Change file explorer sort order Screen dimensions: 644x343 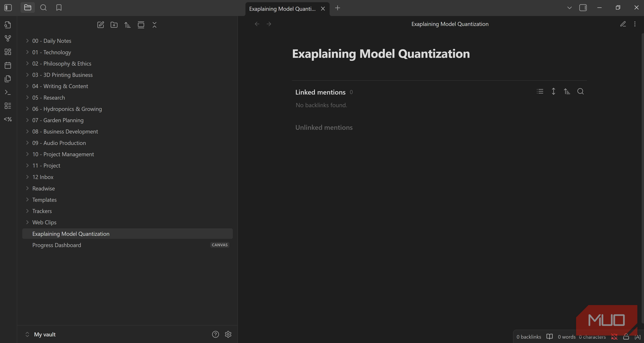[x=127, y=25]
